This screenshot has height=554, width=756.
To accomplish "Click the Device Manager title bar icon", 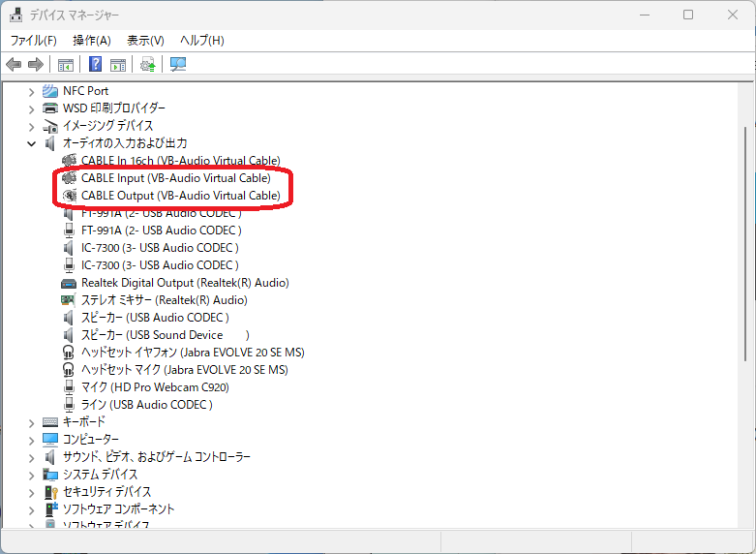I will tap(16, 15).
